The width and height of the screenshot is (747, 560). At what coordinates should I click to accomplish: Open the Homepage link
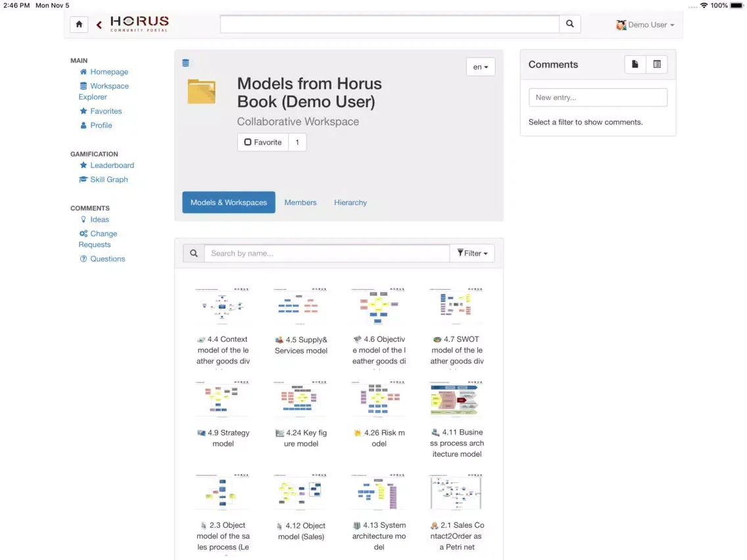pos(109,72)
